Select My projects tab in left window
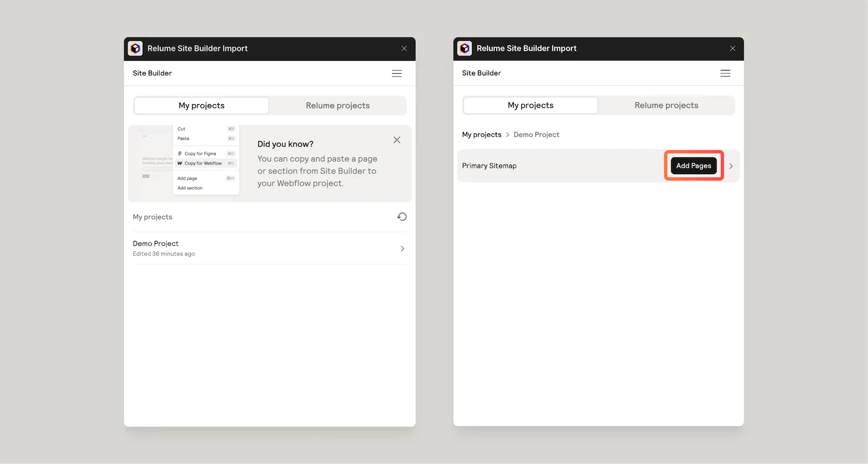868x464 pixels. point(201,106)
